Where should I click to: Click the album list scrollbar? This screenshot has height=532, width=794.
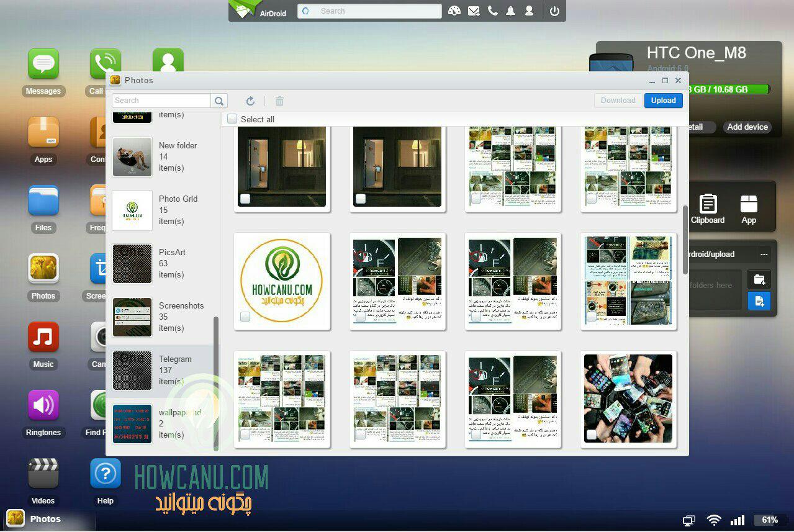point(216,383)
